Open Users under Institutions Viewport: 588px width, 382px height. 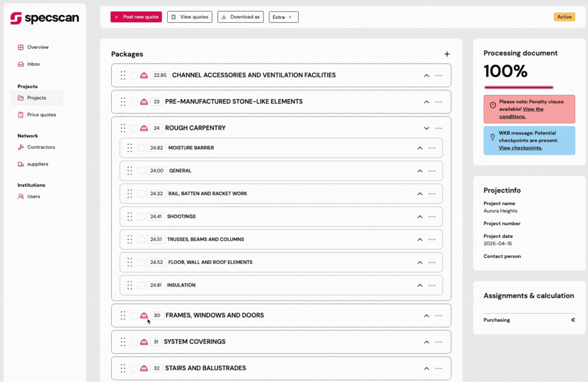29,197
